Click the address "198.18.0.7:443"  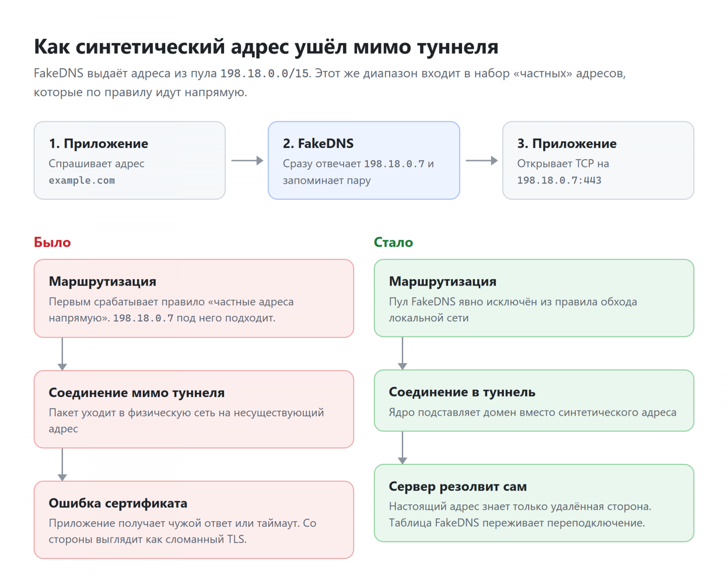point(559,181)
